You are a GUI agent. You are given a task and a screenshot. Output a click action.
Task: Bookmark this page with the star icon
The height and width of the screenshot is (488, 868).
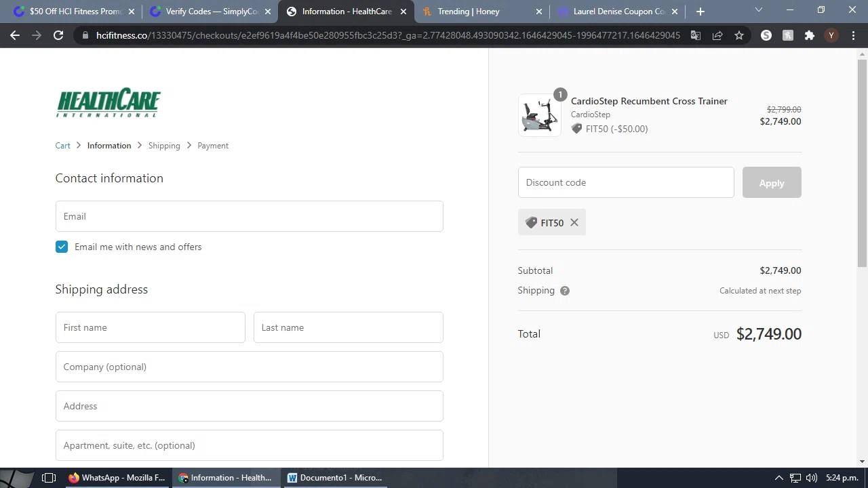(x=739, y=35)
